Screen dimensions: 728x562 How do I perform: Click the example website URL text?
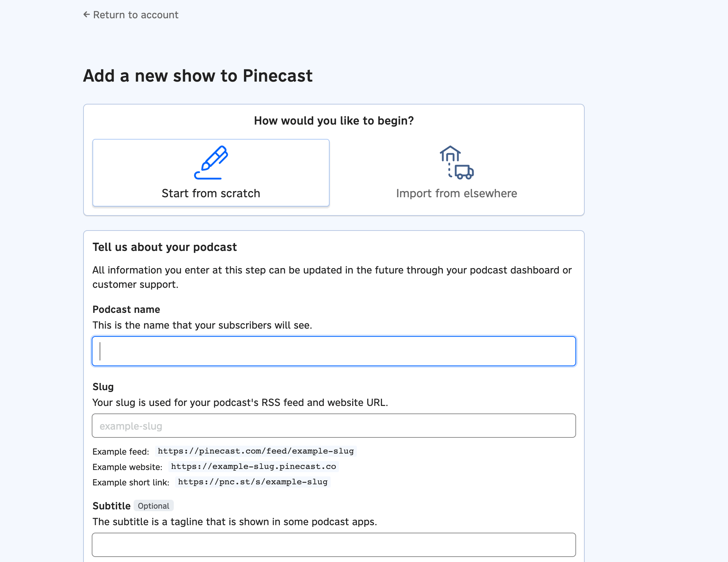[x=253, y=466]
